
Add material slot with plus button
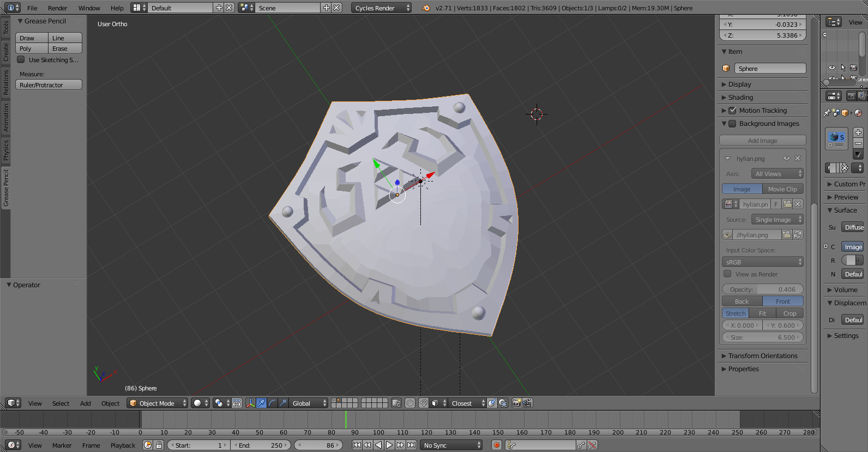858,132
